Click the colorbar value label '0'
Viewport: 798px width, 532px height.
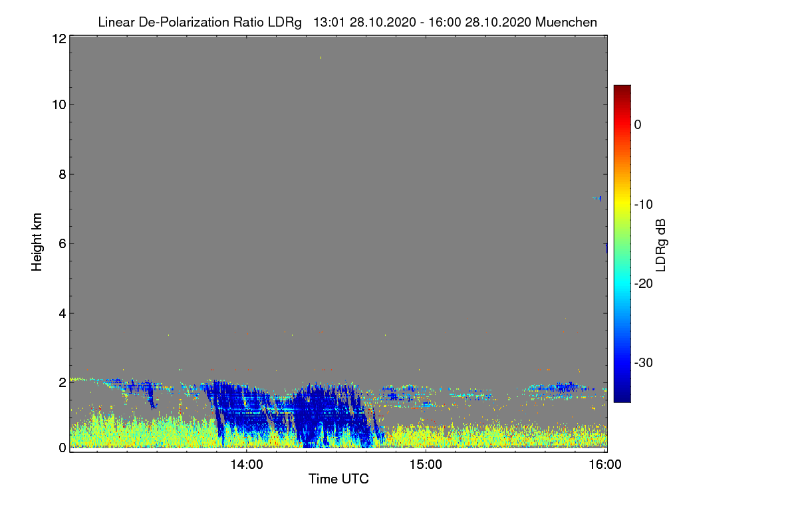click(638, 124)
